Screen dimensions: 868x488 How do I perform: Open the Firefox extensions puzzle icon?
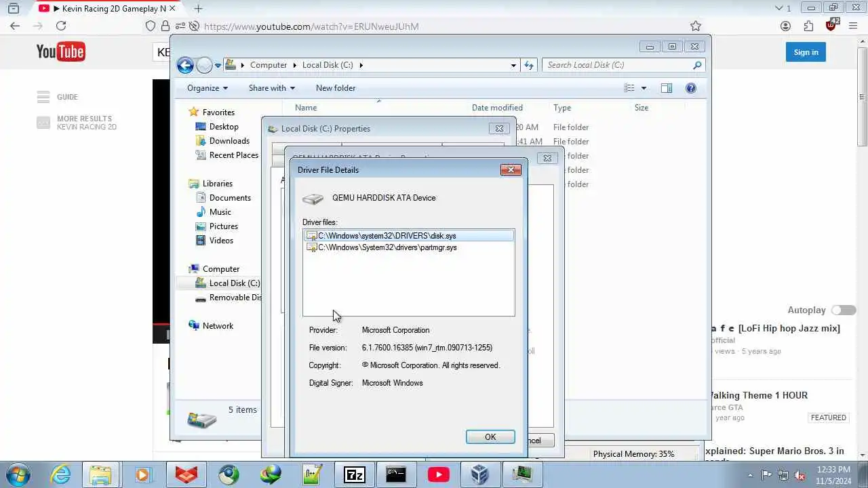tap(808, 26)
